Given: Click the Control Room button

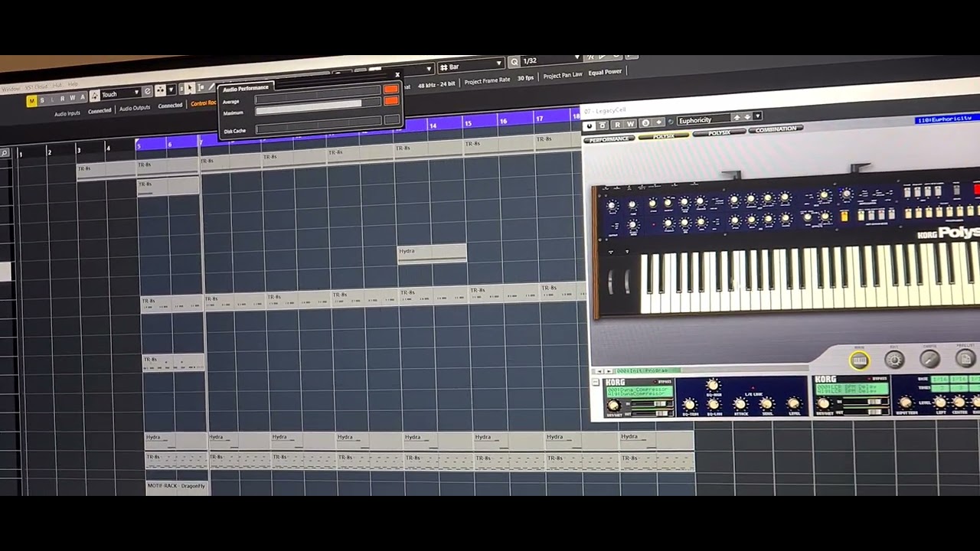Looking at the screenshot, I should 203,103.
